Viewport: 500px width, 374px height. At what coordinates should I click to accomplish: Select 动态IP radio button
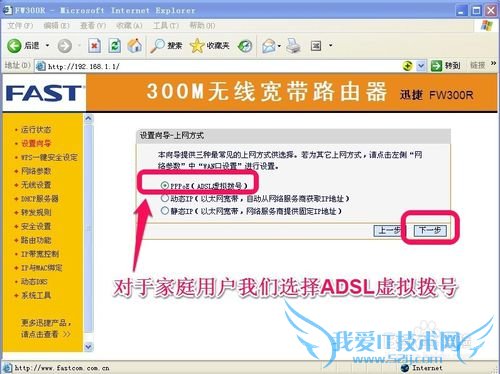point(165,198)
